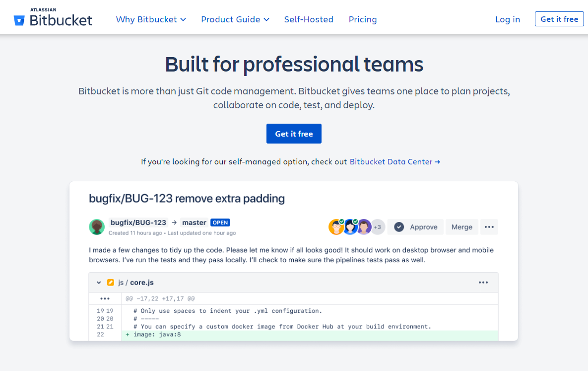Click the orange modified-file icon beside core.js
This screenshot has width=588, height=371.
(x=111, y=283)
